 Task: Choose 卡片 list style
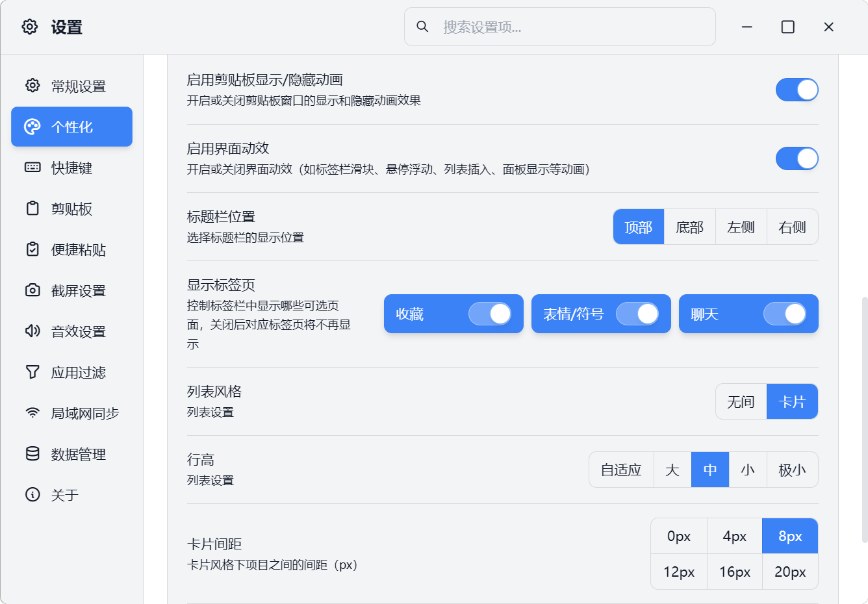(793, 401)
